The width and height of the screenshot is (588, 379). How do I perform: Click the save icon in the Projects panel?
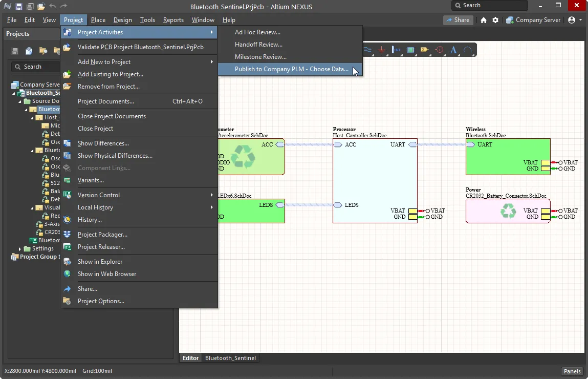(15, 51)
